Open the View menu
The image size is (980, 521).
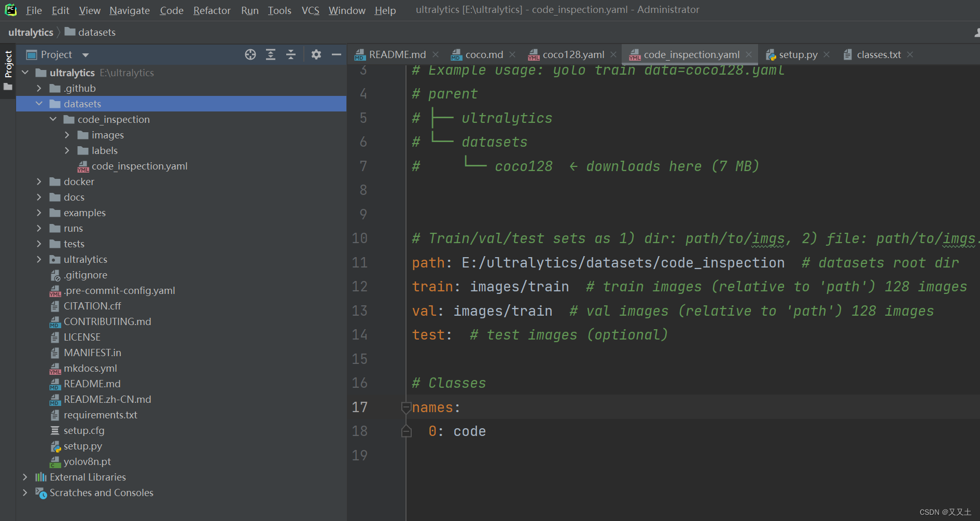(x=90, y=10)
